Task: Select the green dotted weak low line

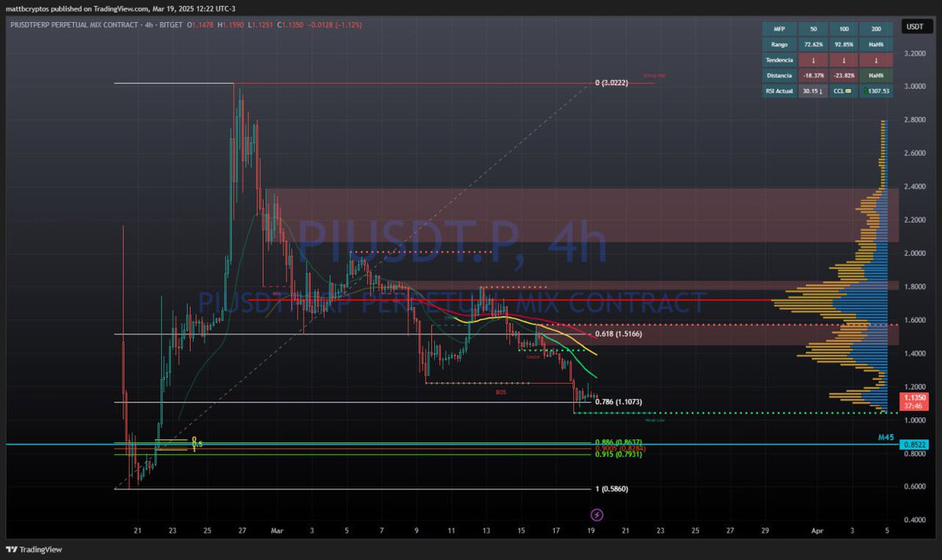Action: pos(736,413)
